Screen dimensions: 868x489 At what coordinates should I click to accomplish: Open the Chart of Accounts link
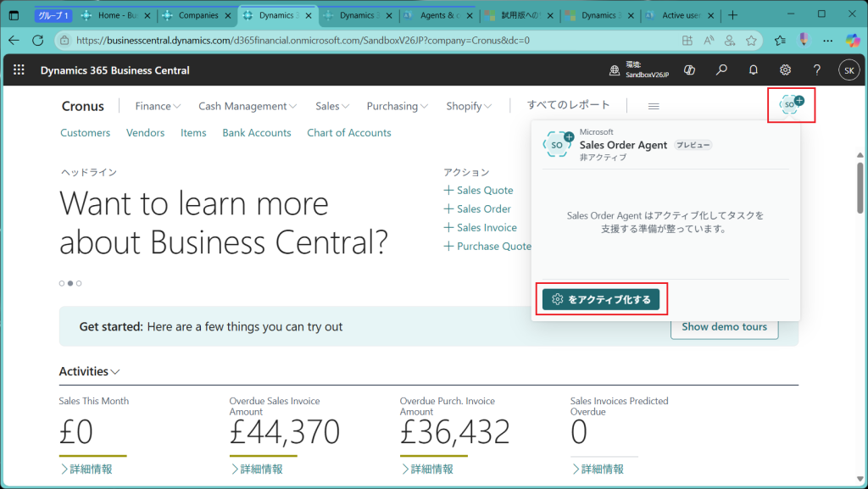click(x=349, y=133)
